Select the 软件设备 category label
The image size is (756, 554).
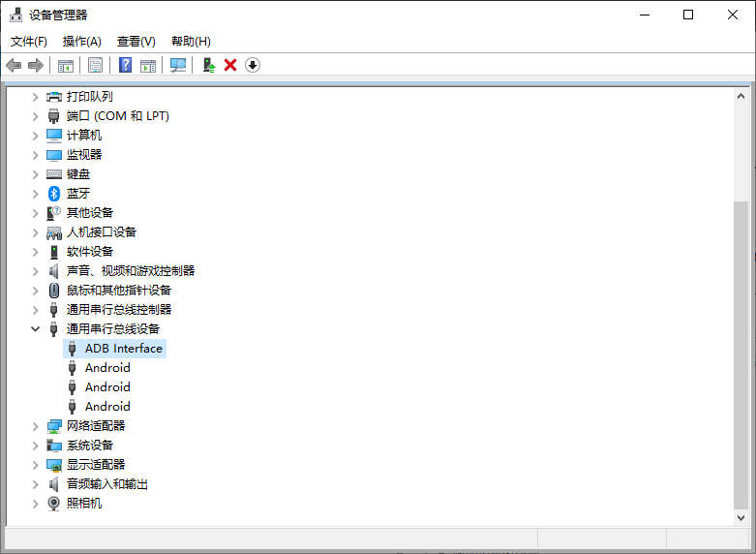[x=90, y=252]
